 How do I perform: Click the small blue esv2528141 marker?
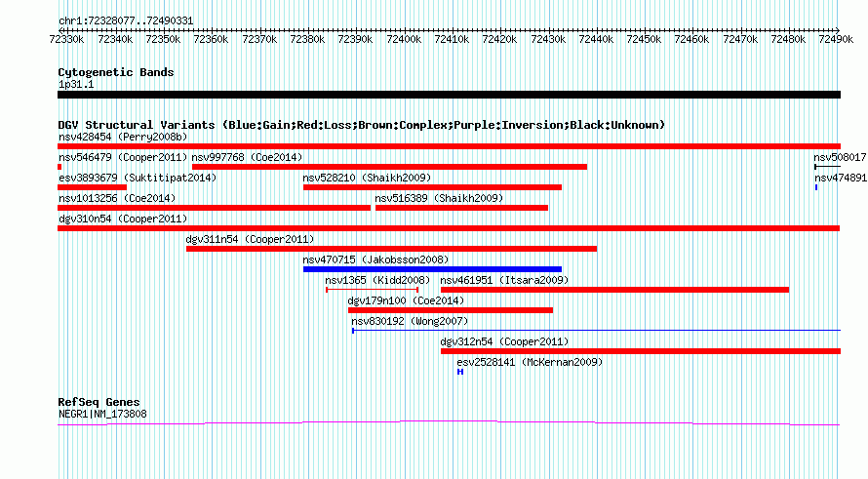click(460, 372)
